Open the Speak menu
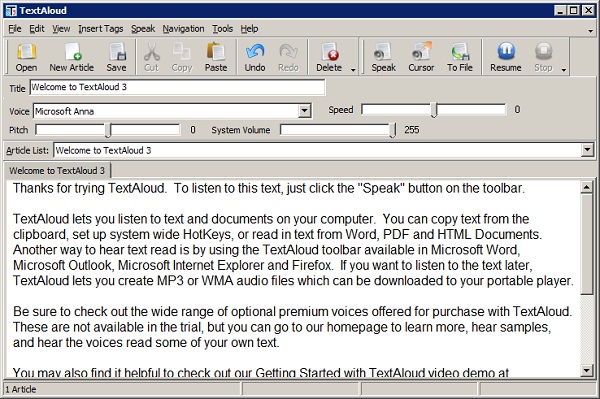 [x=143, y=29]
